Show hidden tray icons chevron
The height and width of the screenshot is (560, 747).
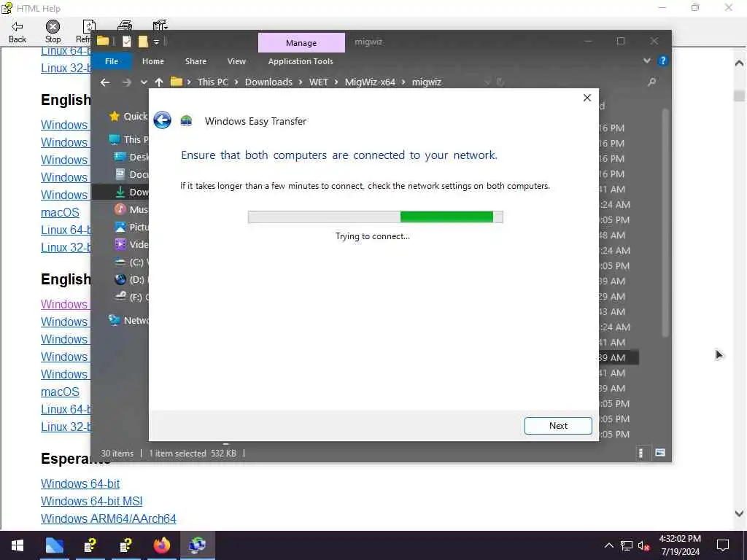(609, 545)
